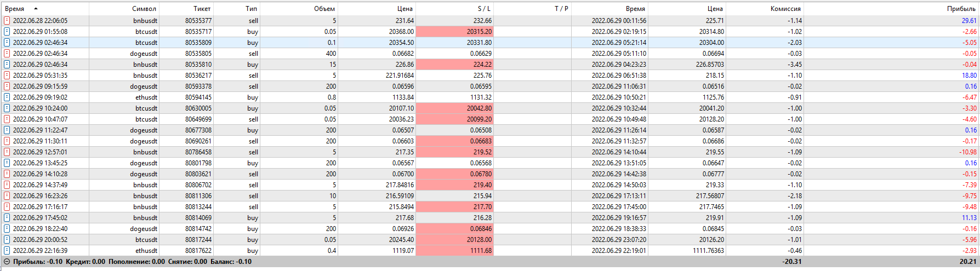
Task: Click the S / L column header
Action: coord(484,9)
